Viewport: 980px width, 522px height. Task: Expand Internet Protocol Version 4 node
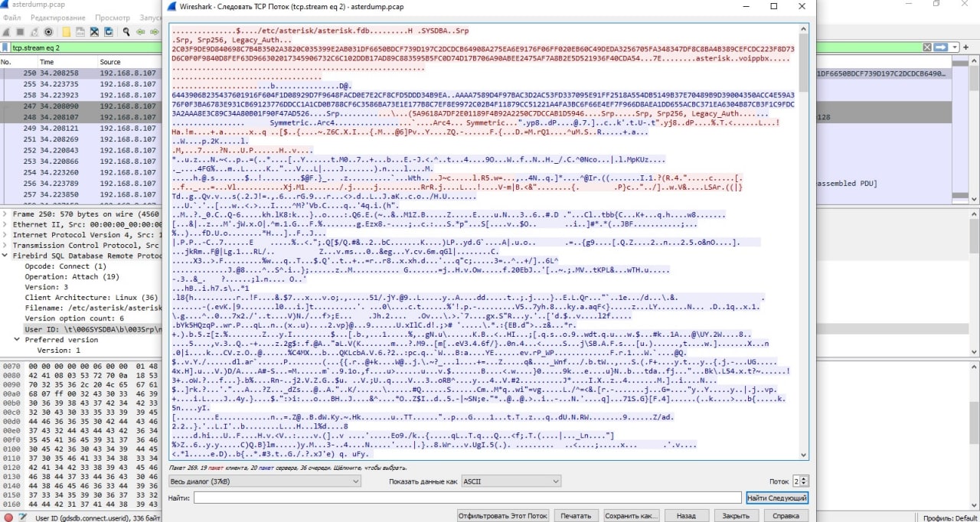[x=6, y=236]
